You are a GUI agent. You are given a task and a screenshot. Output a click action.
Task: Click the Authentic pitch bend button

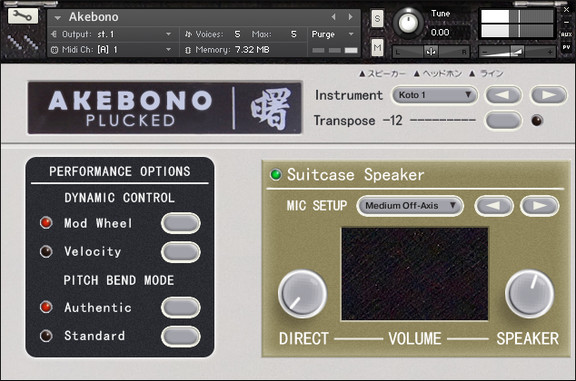tap(181, 308)
